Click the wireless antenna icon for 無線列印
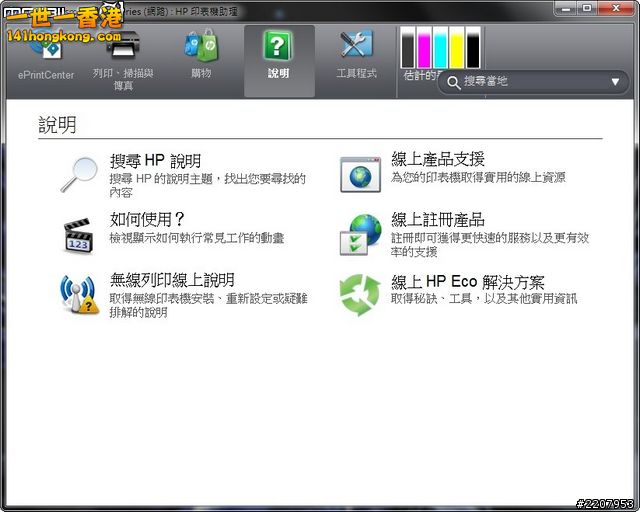The width and height of the screenshot is (640, 512). click(78, 293)
